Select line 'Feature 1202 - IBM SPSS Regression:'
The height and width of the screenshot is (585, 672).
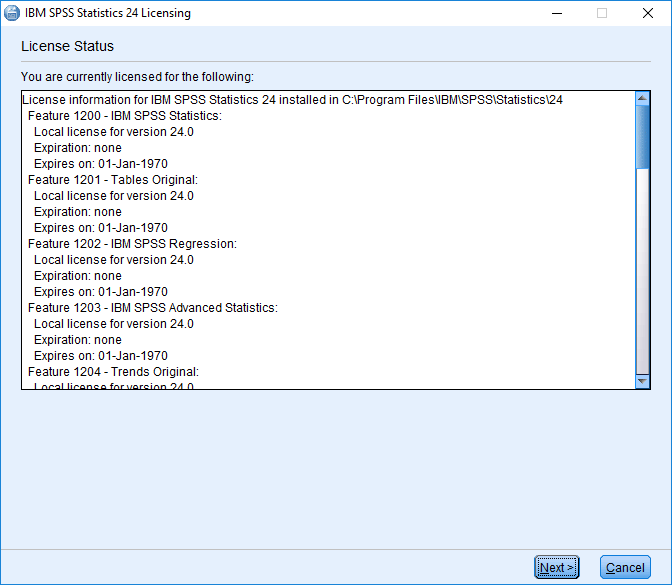tap(132, 243)
